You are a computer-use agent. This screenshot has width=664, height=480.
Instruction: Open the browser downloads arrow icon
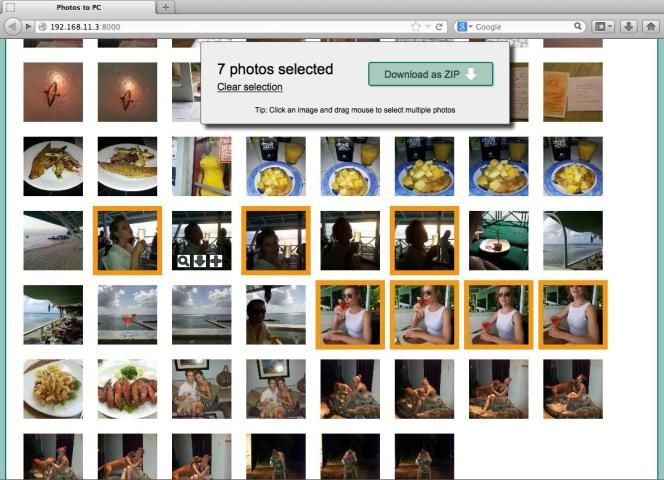629,27
